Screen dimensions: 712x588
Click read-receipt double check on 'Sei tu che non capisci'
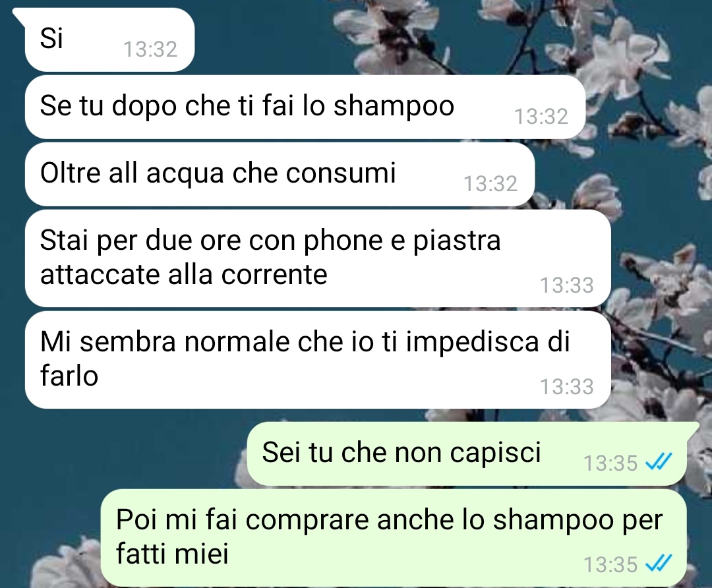[x=659, y=463]
